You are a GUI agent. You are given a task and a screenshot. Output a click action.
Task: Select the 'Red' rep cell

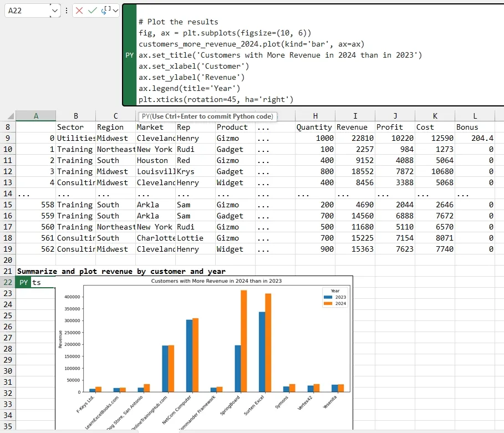coord(195,160)
